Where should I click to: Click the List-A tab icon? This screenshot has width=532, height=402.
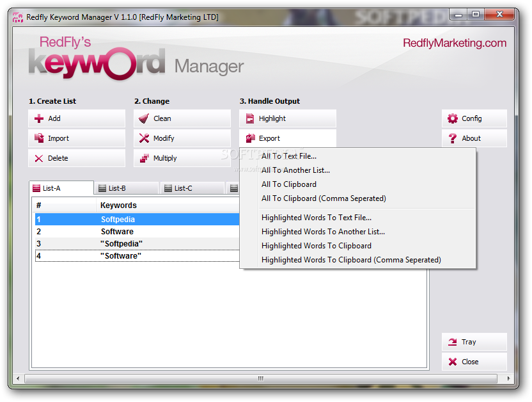[36, 188]
